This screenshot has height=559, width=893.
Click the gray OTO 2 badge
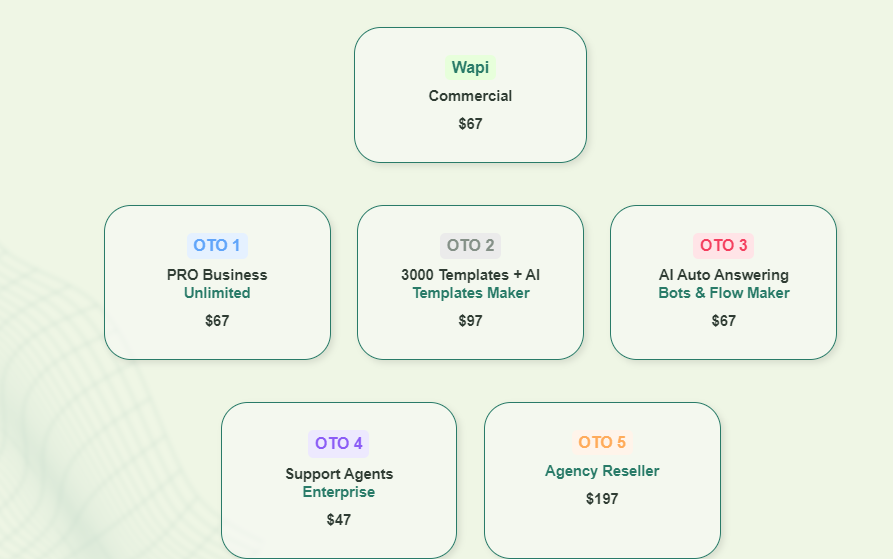(470, 245)
